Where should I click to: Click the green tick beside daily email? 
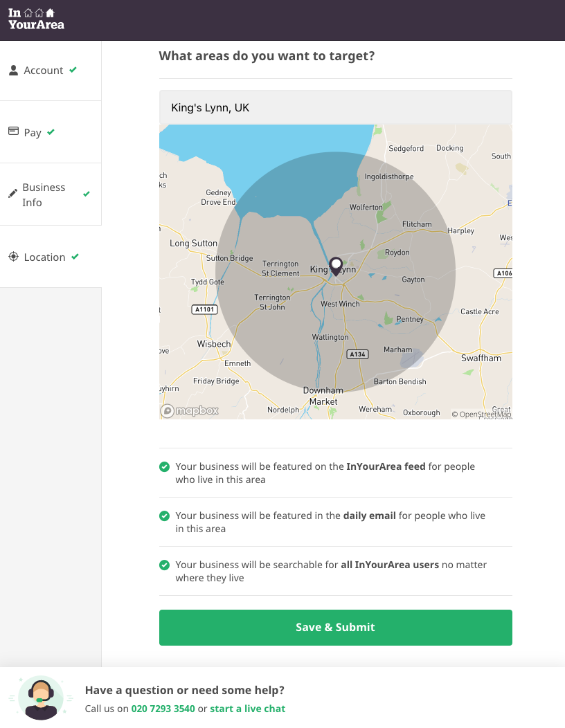(165, 516)
